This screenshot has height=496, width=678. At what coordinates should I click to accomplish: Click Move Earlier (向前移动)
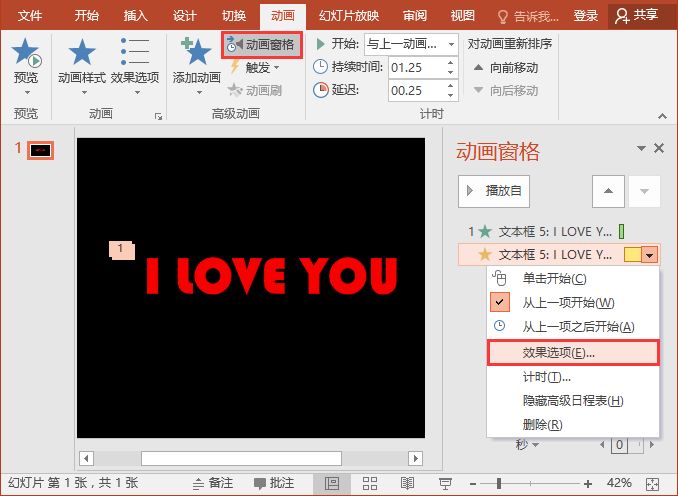[x=506, y=68]
